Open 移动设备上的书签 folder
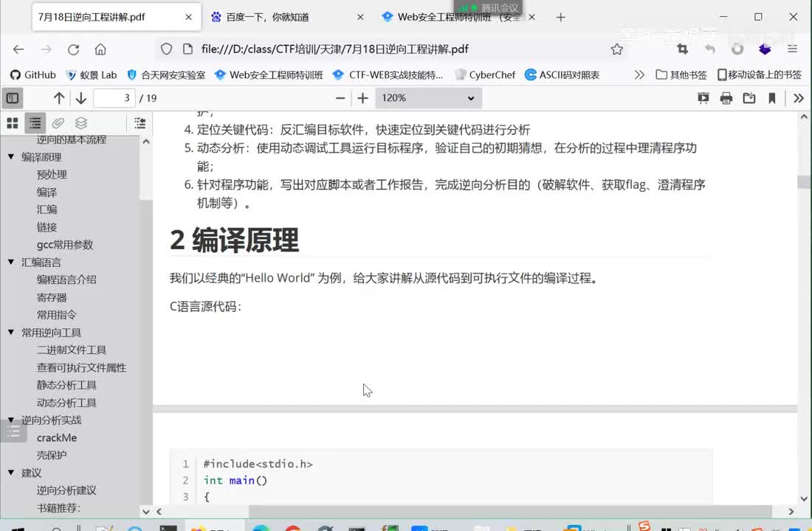 pyautogui.click(x=760, y=75)
